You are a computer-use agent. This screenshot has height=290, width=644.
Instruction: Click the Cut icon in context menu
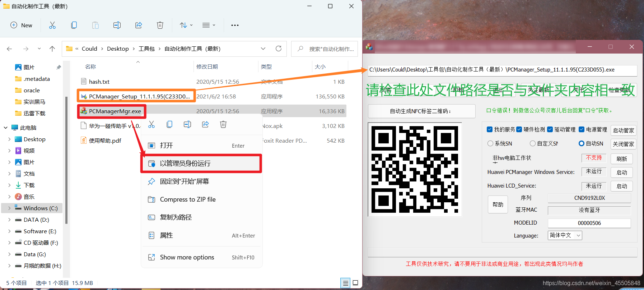pyautogui.click(x=151, y=125)
